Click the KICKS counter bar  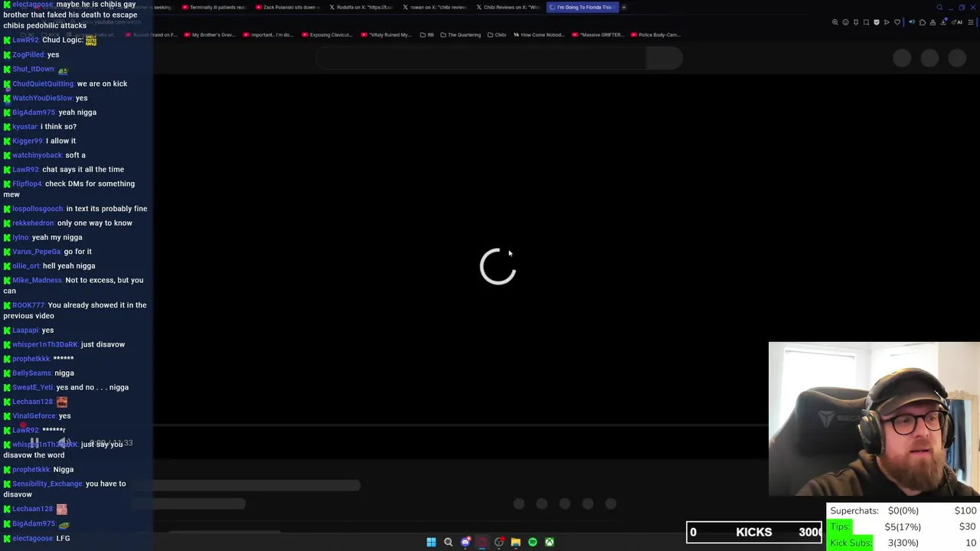pyautogui.click(x=754, y=532)
